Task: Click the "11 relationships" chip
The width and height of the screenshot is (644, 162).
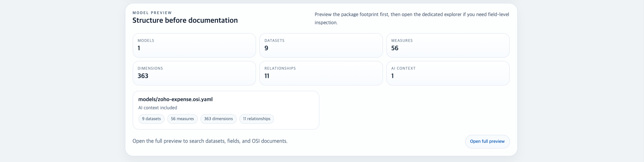Action: 256,119
